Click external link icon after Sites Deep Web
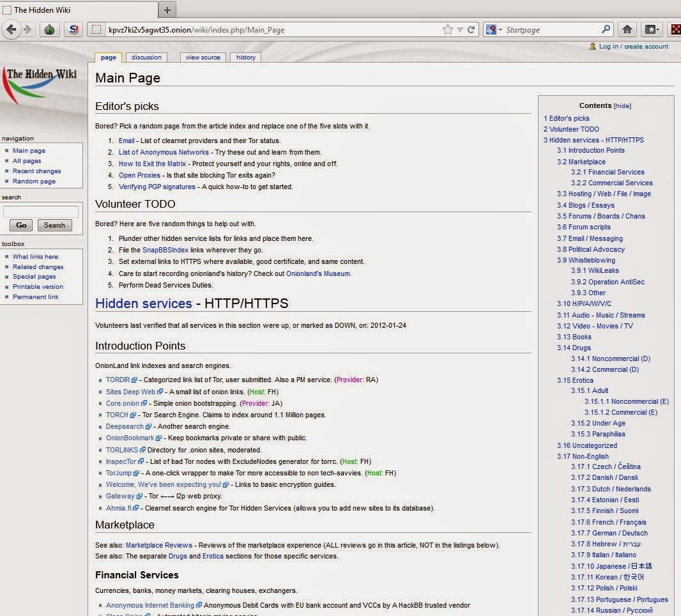 [x=160, y=392]
